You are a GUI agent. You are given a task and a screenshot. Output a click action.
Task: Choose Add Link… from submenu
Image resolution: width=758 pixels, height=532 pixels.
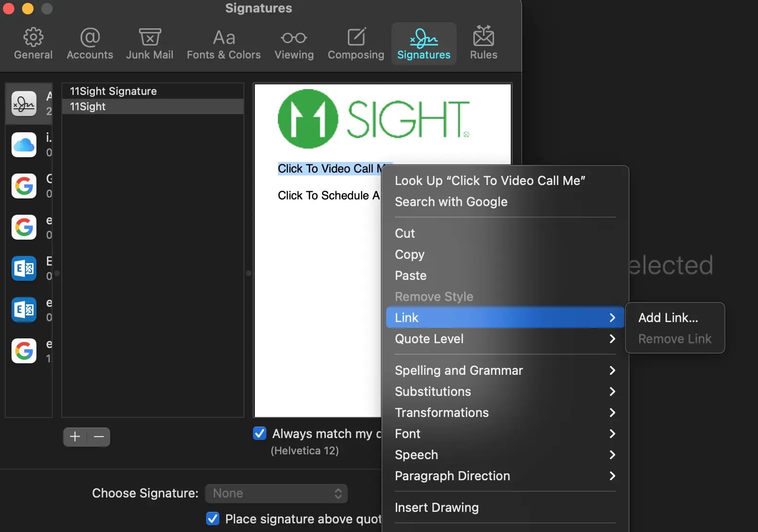click(x=675, y=318)
